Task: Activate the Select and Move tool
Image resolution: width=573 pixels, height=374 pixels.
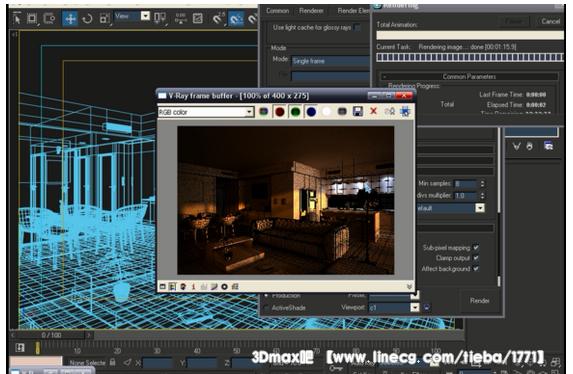Action: coord(70,18)
